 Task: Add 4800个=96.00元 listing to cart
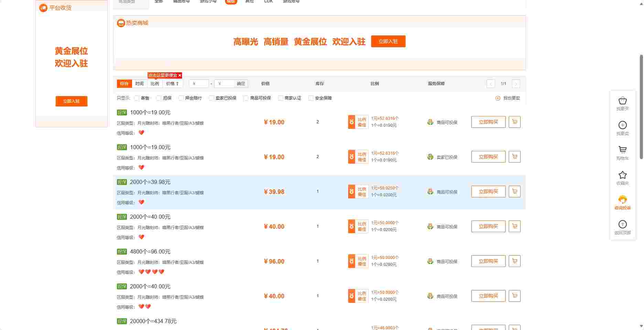pos(515,261)
